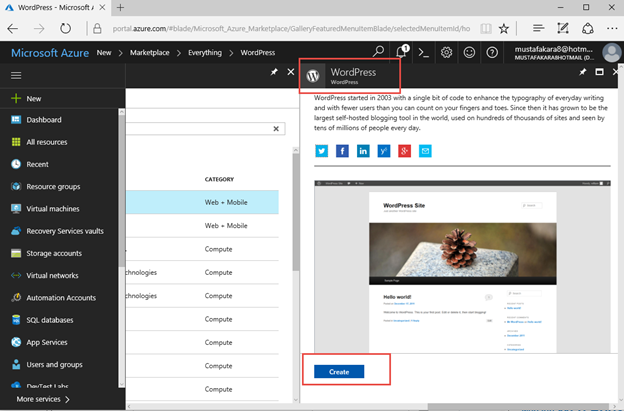Image resolution: width=624 pixels, height=411 pixels.
Task: Close the WordPress browser tab
Action: (102, 8)
